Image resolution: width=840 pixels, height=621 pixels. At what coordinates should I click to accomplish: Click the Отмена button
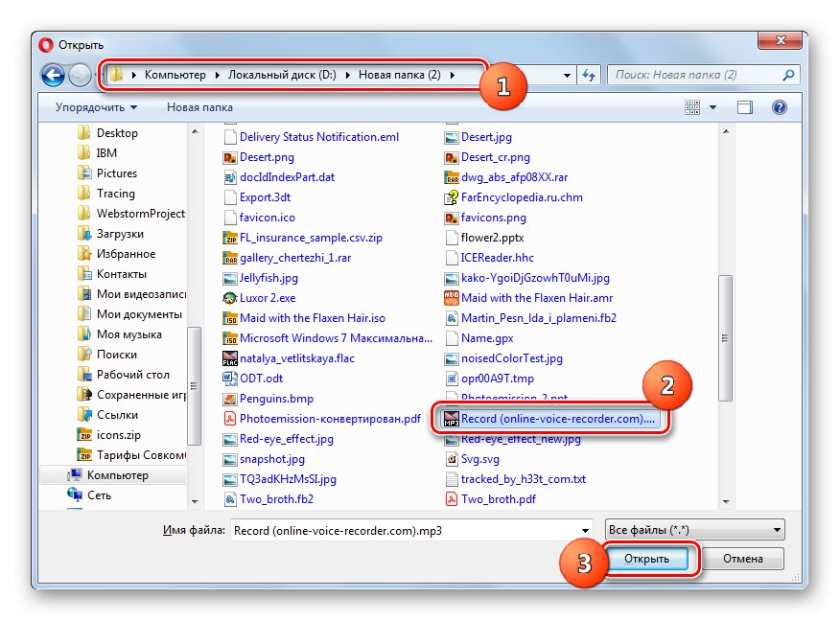click(743, 559)
